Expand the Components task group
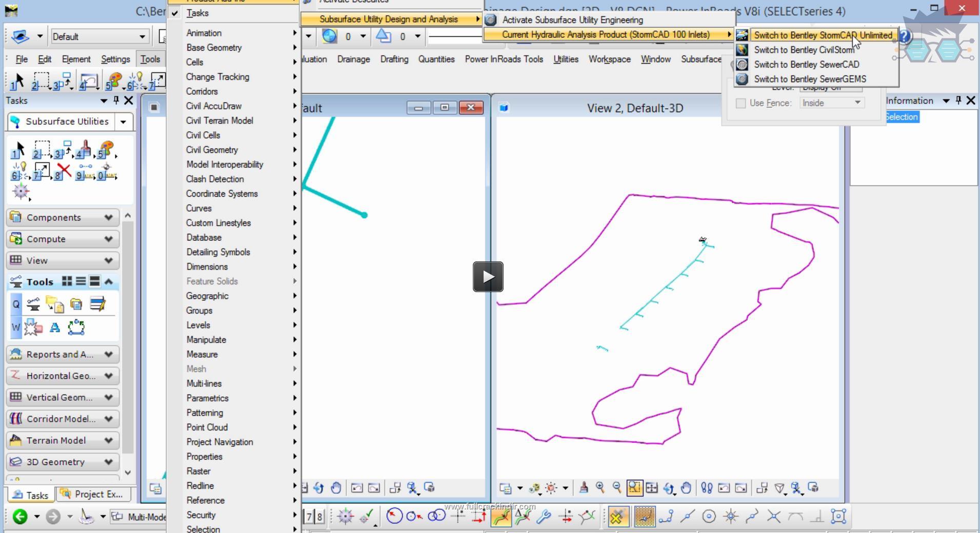This screenshot has height=533, width=980. pos(63,217)
